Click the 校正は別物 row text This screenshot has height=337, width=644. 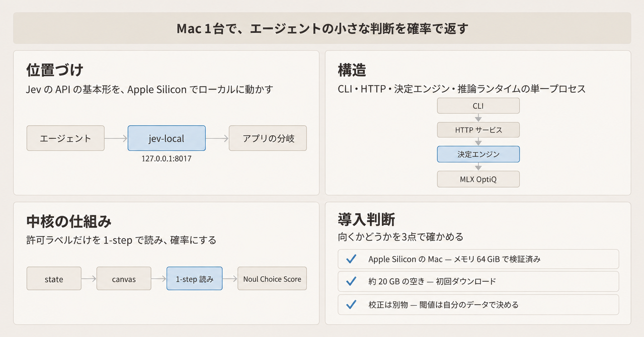443,304
